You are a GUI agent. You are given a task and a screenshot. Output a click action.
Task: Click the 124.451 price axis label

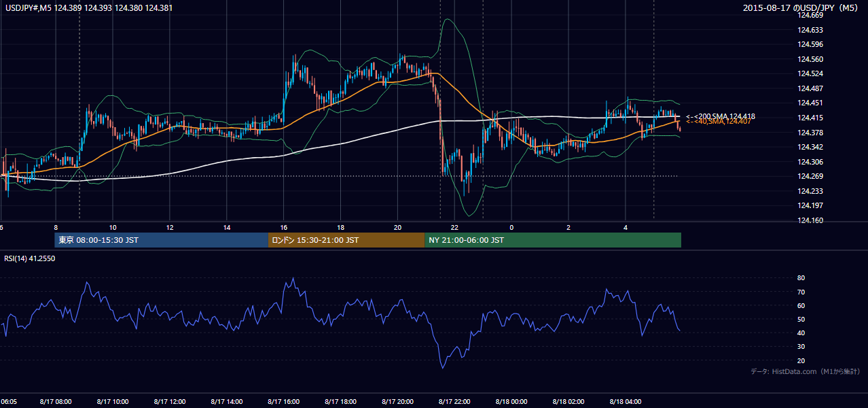(810, 103)
